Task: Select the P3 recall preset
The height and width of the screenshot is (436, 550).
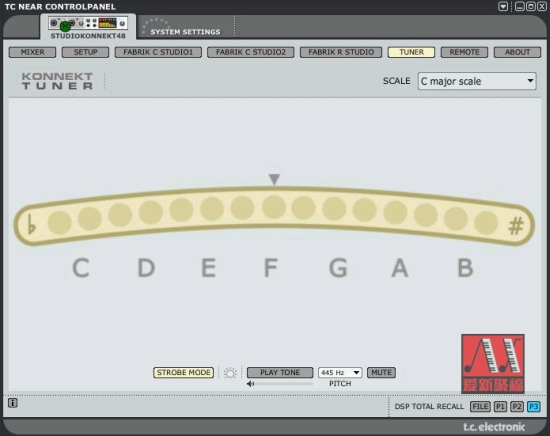Action: tap(534, 407)
